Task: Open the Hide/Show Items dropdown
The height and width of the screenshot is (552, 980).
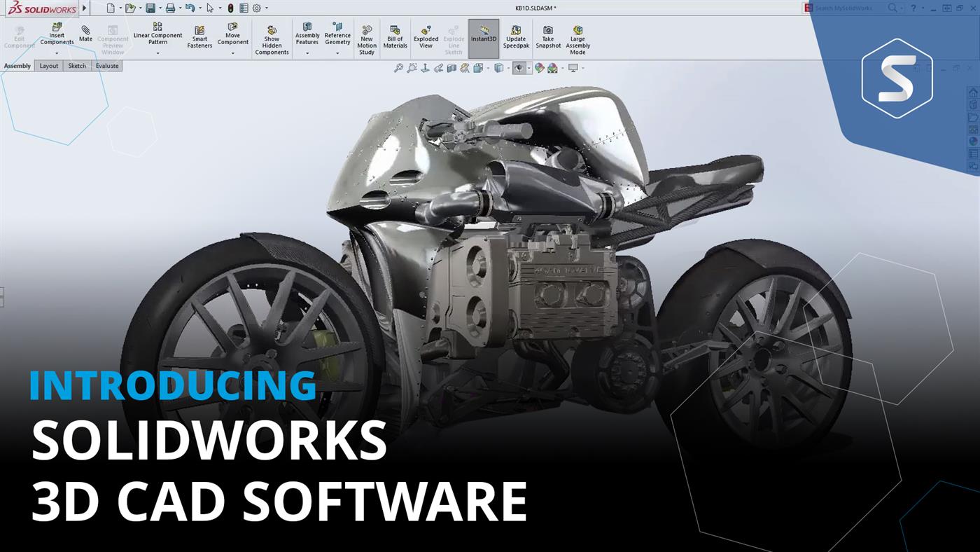Action: coord(528,67)
